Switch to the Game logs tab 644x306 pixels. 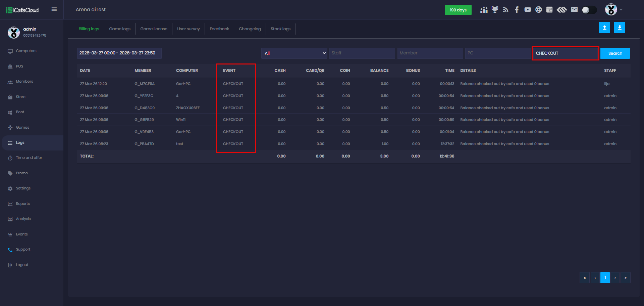(x=120, y=29)
